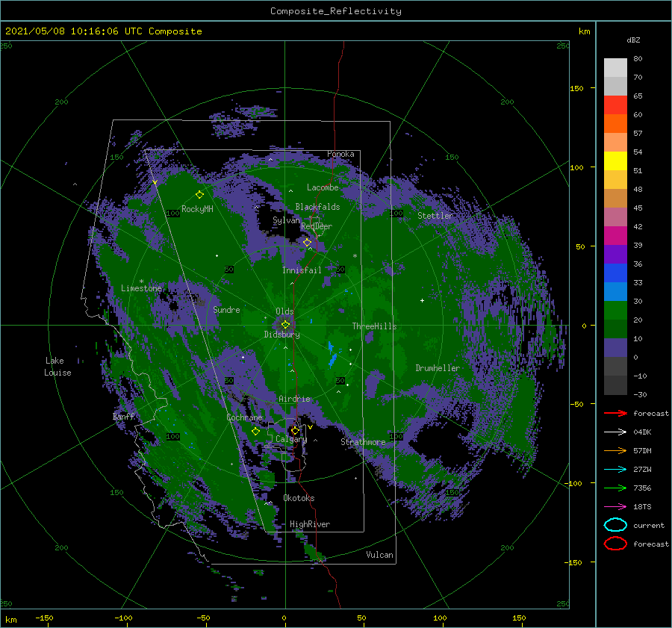672x628 pixels.
Task: Click the Banff label
Action: click(x=123, y=416)
